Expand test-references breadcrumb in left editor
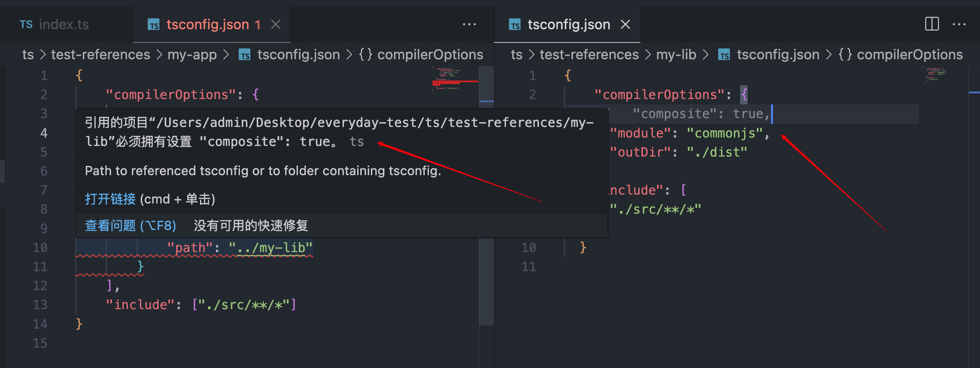Screen dimensions: 980x368 click(100, 54)
